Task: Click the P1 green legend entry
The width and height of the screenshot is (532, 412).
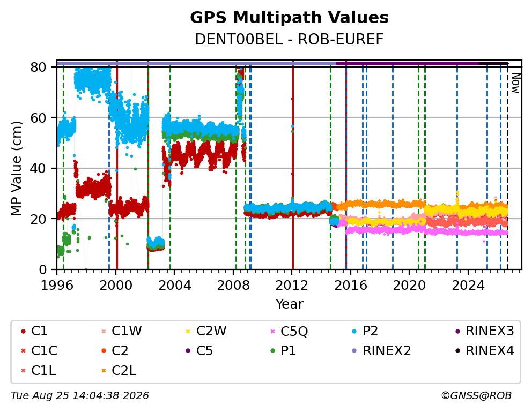Action: click(283, 351)
